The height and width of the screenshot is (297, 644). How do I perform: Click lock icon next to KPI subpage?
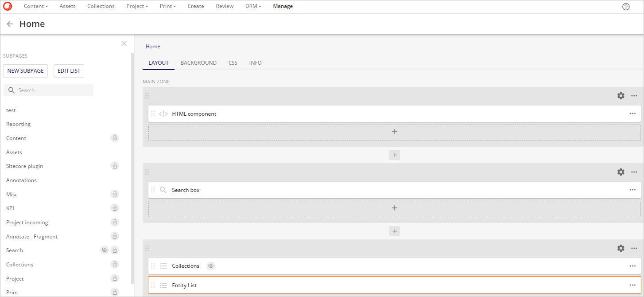(x=115, y=208)
